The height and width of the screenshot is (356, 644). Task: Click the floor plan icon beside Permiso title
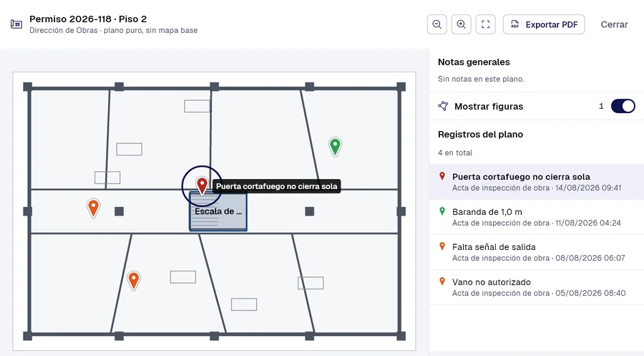pyautogui.click(x=16, y=24)
